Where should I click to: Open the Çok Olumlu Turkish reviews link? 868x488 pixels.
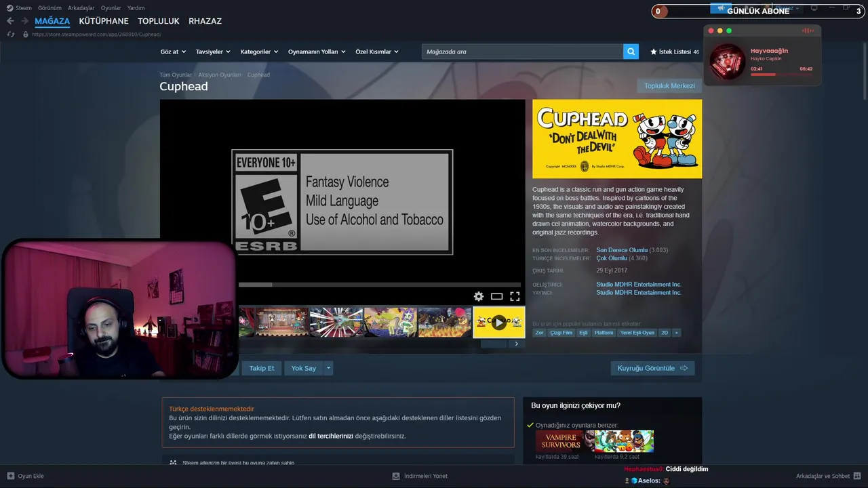coord(612,258)
